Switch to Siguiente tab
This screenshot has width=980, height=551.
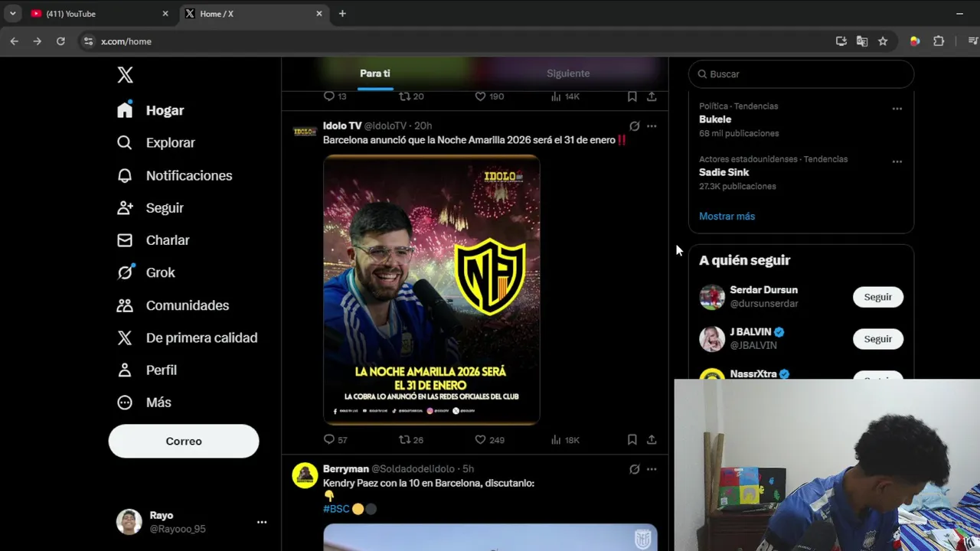click(568, 73)
